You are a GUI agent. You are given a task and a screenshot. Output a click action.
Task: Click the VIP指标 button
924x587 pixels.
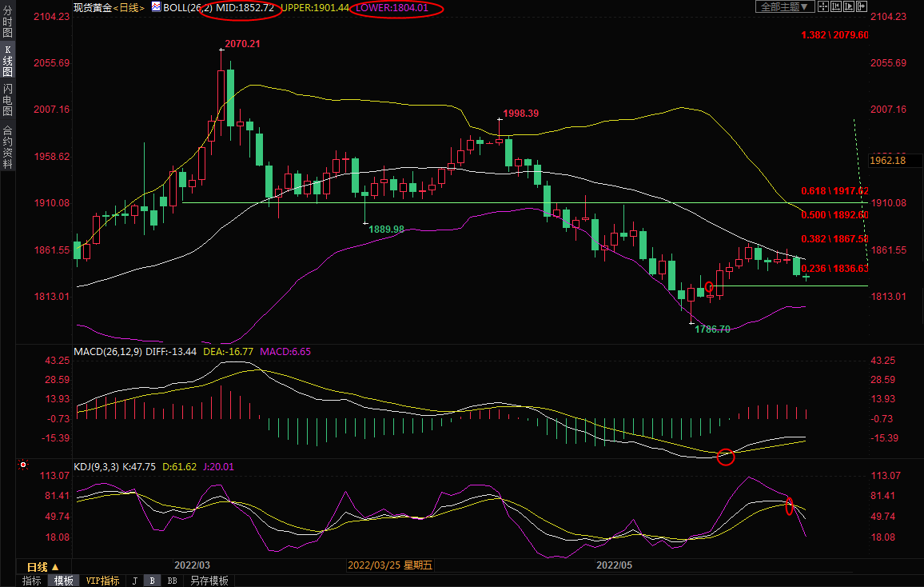click(102, 581)
